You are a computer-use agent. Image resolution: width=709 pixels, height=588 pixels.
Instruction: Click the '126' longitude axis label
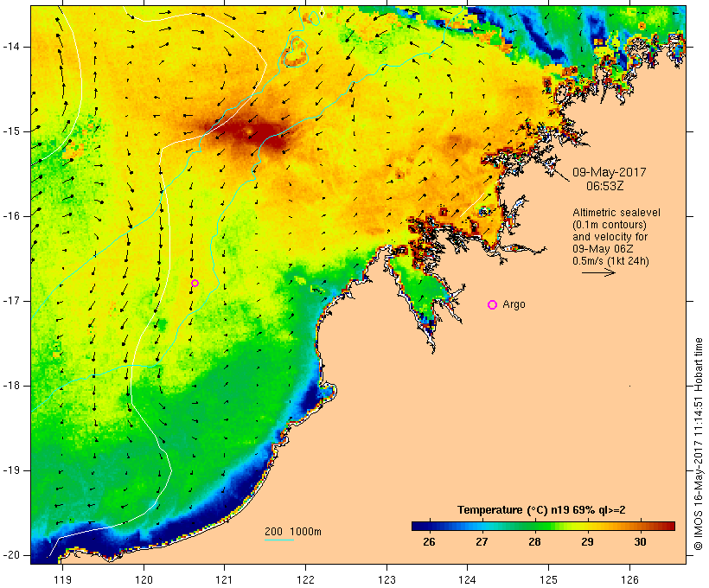click(629, 579)
